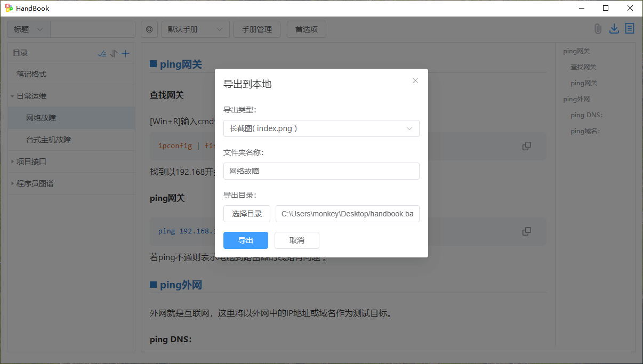
Task: Click the sort arrows icon in 目录 header
Action: pyautogui.click(x=114, y=53)
